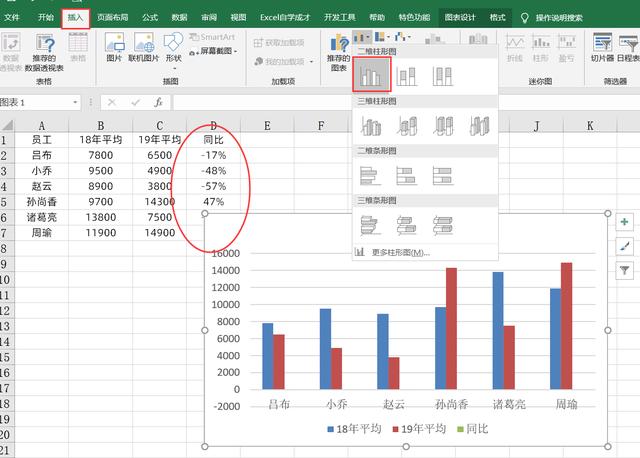Click the Recommended Charts icon
640x458 pixels.
(x=339, y=53)
